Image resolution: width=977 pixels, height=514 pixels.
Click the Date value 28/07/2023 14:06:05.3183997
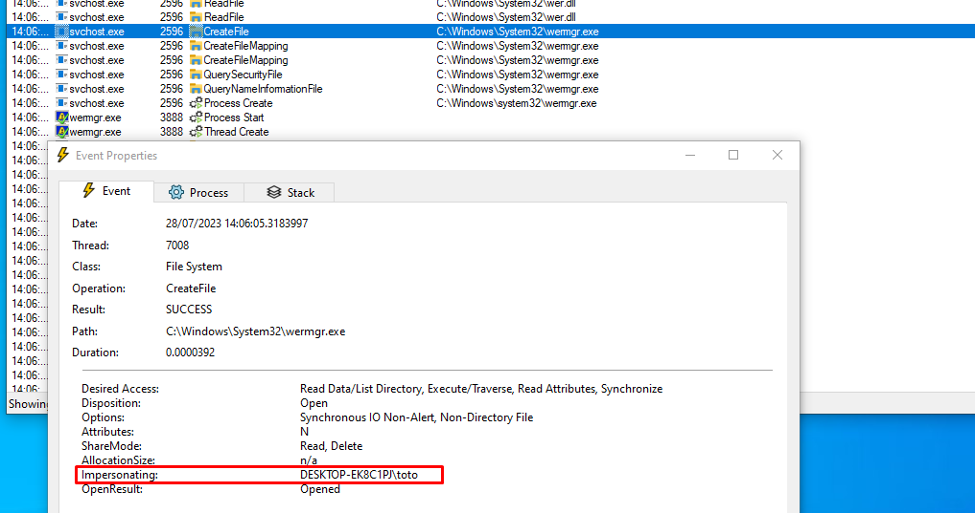pyautogui.click(x=237, y=223)
